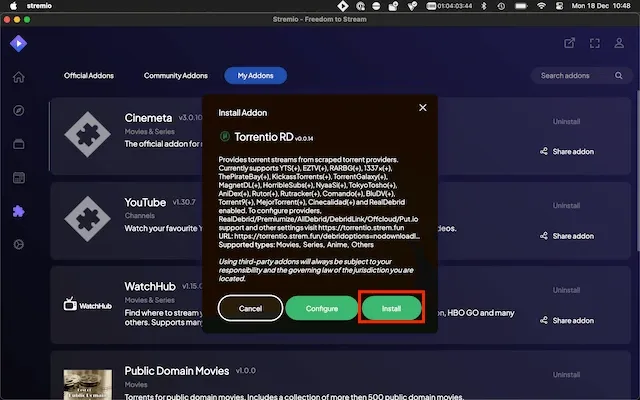Open the Apple menu

13,6
